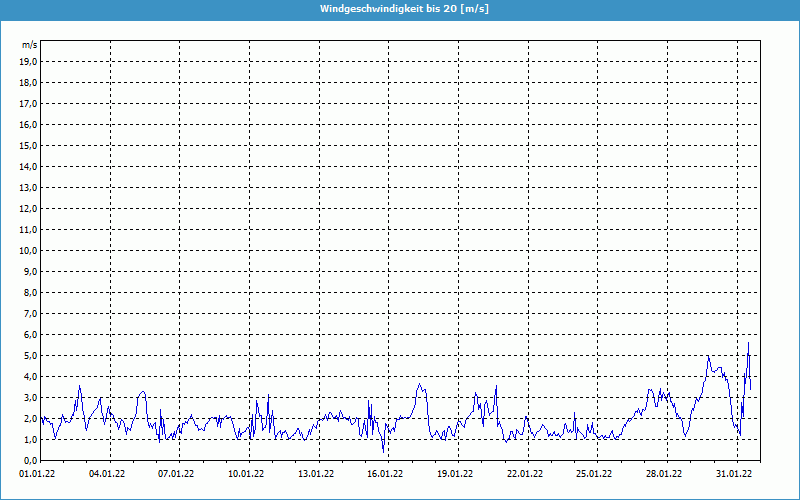
Task: Select the 28.01.22 date label
Action: click(664, 475)
